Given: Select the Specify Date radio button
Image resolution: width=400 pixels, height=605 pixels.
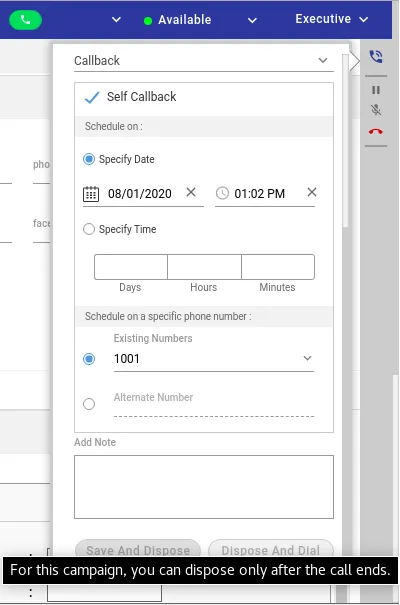Looking at the screenshot, I should [89, 159].
